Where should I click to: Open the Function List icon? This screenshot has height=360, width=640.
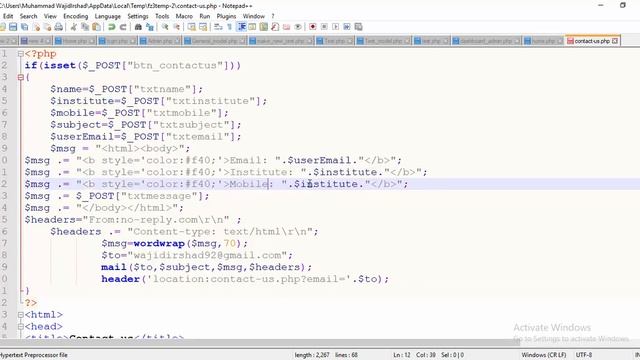[x=275, y=27]
